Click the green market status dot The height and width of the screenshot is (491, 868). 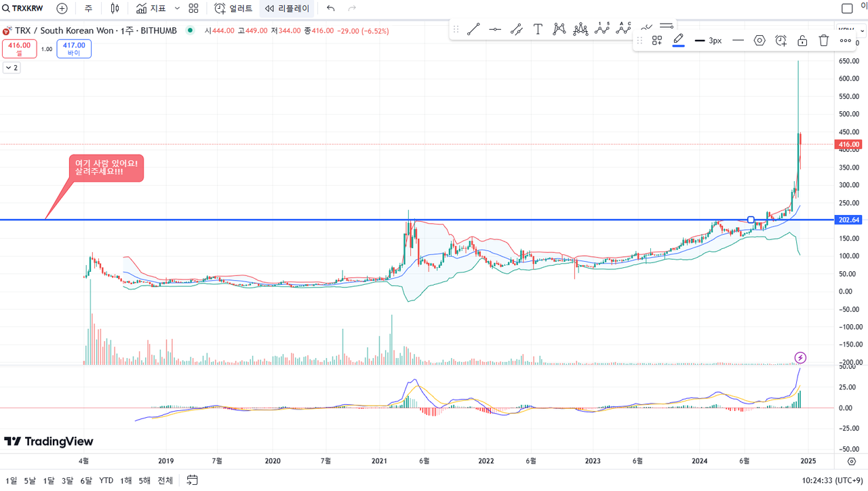point(191,31)
